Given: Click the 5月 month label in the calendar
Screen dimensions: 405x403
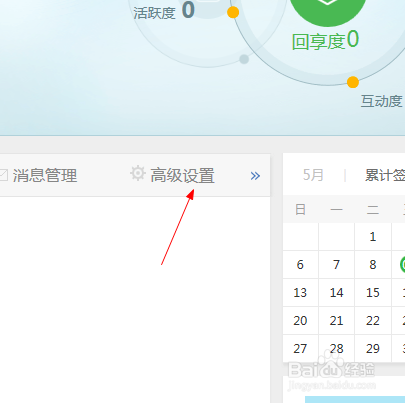Looking at the screenshot, I should 313,175.
